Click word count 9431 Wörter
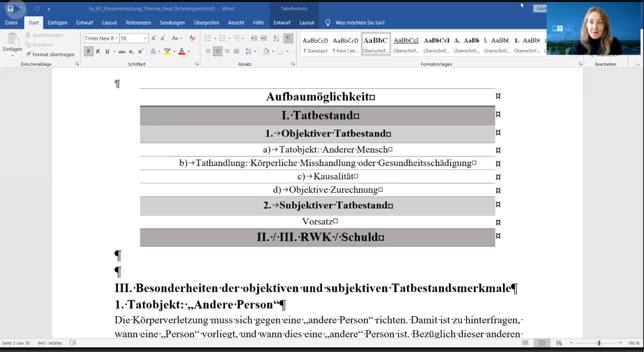The height and width of the screenshot is (352, 644). [50, 343]
